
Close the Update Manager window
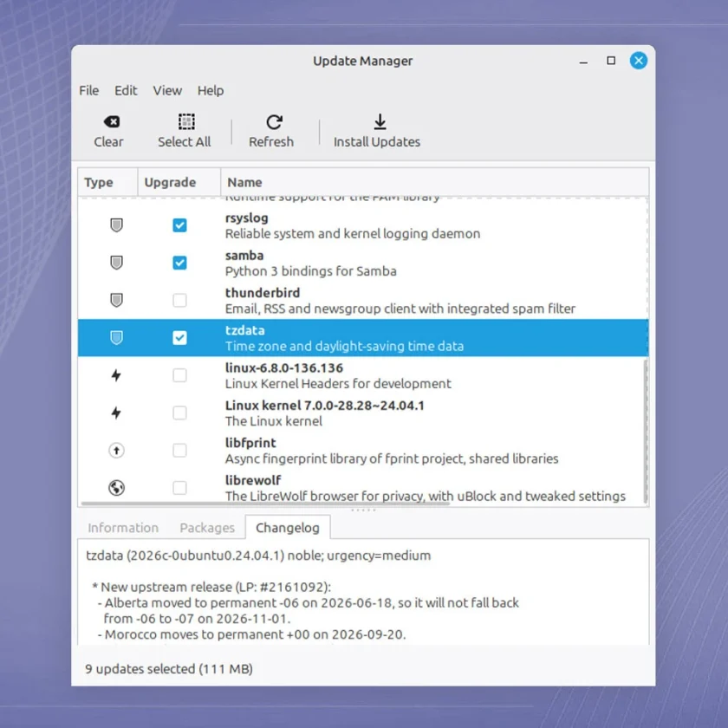(x=639, y=61)
